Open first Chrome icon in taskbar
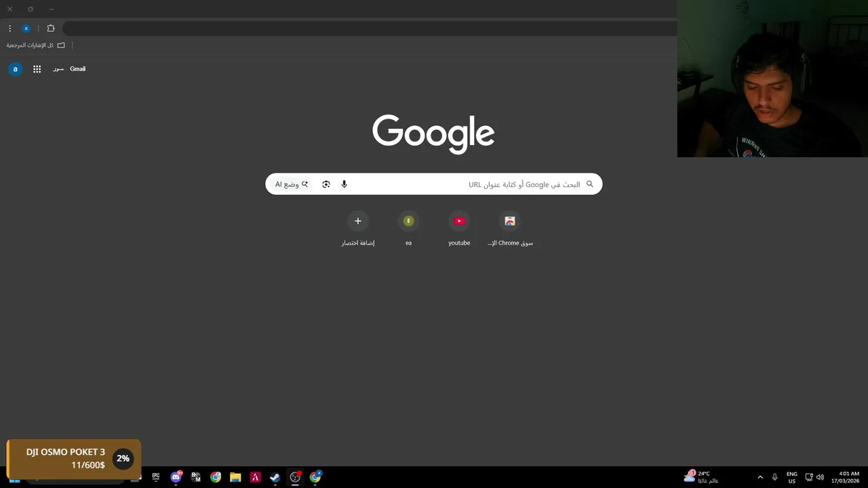Image resolution: width=868 pixels, height=488 pixels. tap(216, 477)
